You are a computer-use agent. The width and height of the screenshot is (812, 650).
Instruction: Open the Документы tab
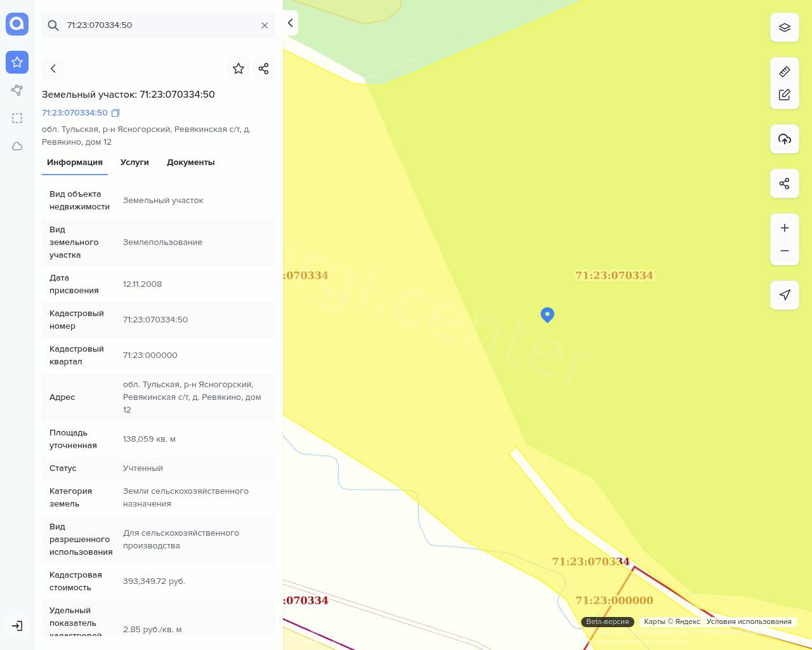point(190,162)
